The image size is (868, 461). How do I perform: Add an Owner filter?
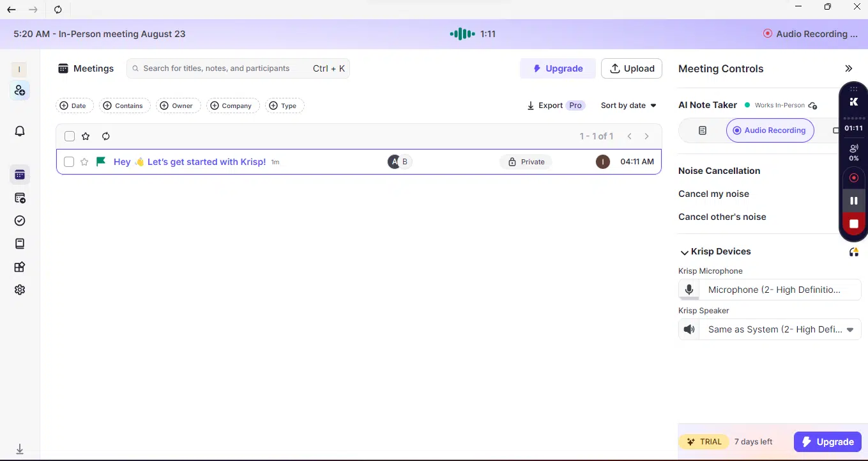(x=178, y=105)
